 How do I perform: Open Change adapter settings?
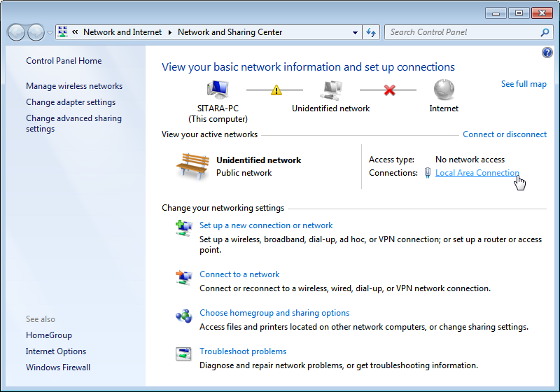(71, 102)
